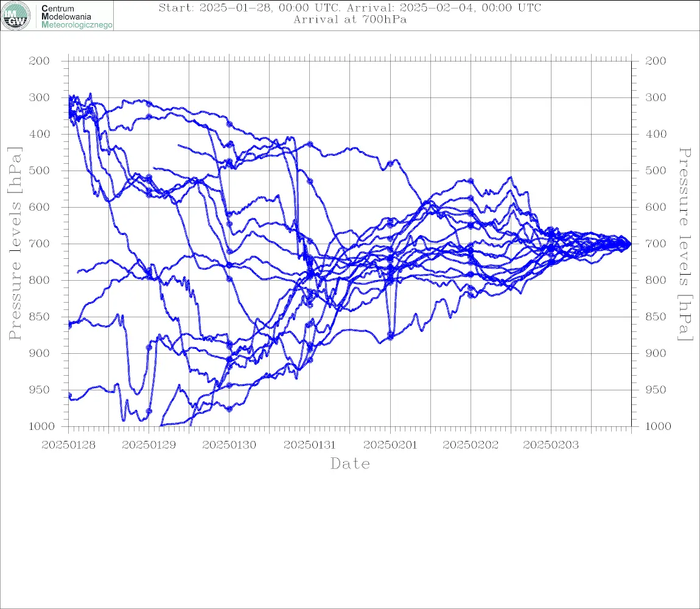
Task: Click the Start and Arrival date title
Action: [x=350, y=7]
